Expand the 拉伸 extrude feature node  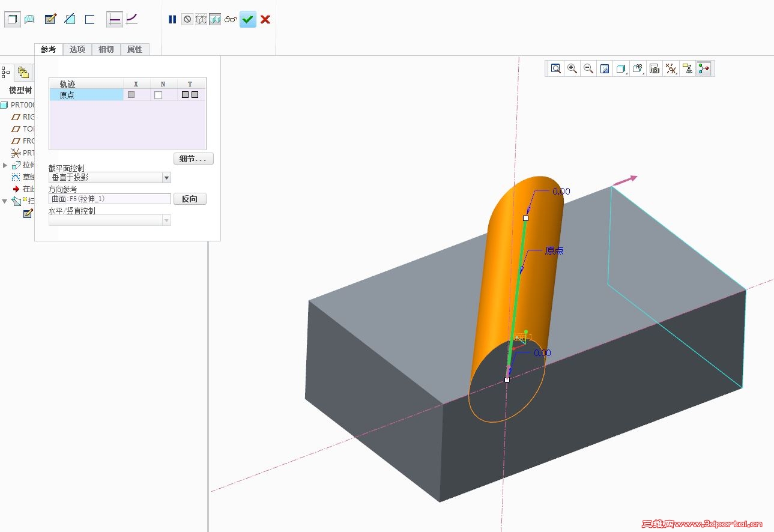5,165
